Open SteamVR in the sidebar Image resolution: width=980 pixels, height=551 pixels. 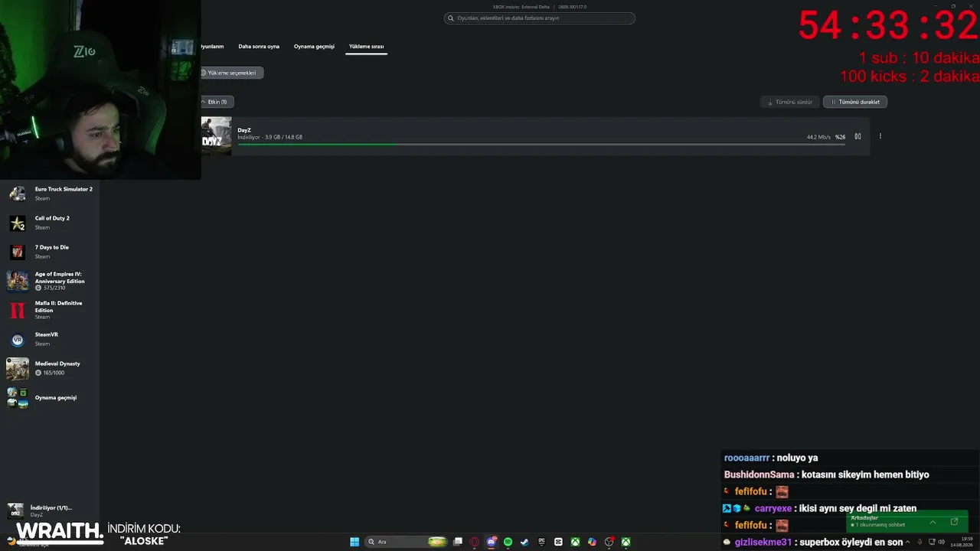[x=51, y=339]
